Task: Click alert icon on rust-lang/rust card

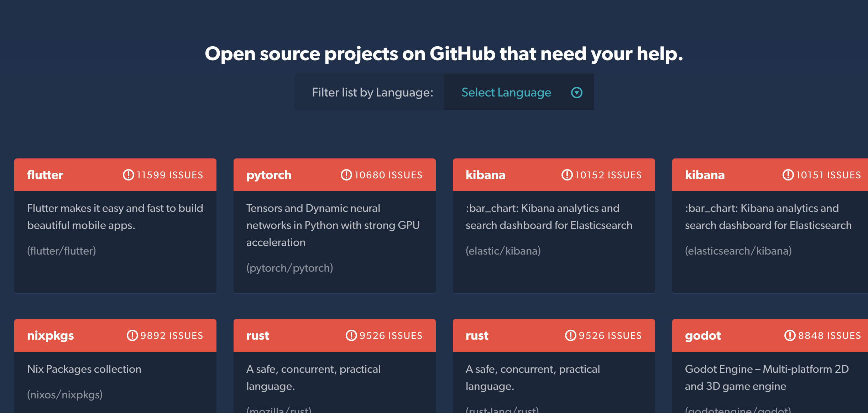Action: (570, 335)
